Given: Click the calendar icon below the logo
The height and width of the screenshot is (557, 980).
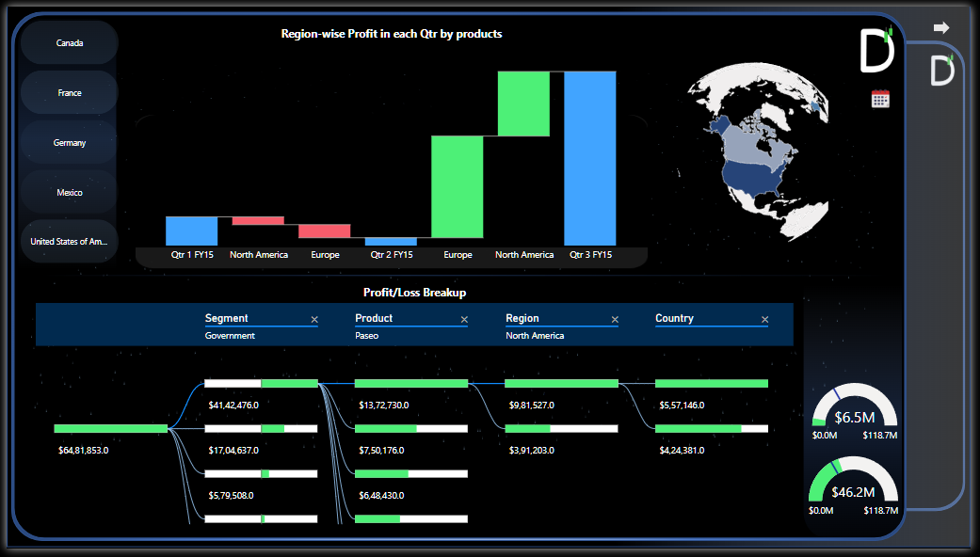Looking at the screenshot, I should [x=880, y=99].
